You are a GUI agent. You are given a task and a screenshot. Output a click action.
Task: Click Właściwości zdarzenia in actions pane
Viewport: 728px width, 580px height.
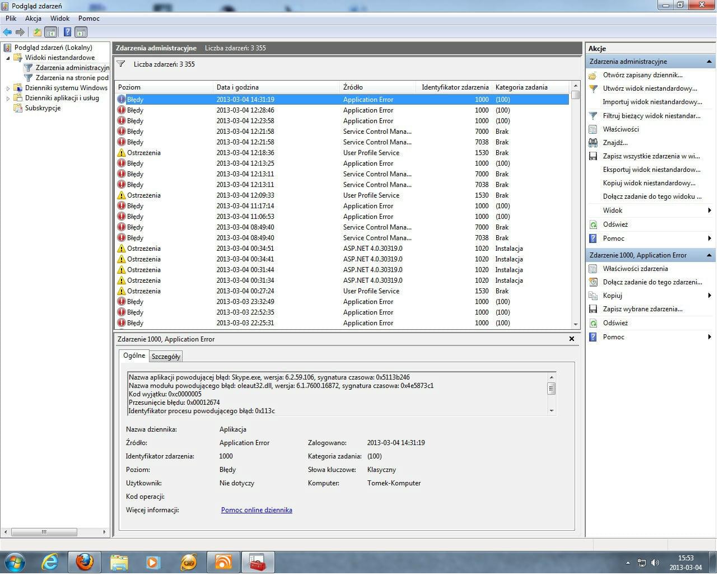[x=635, y=269]
